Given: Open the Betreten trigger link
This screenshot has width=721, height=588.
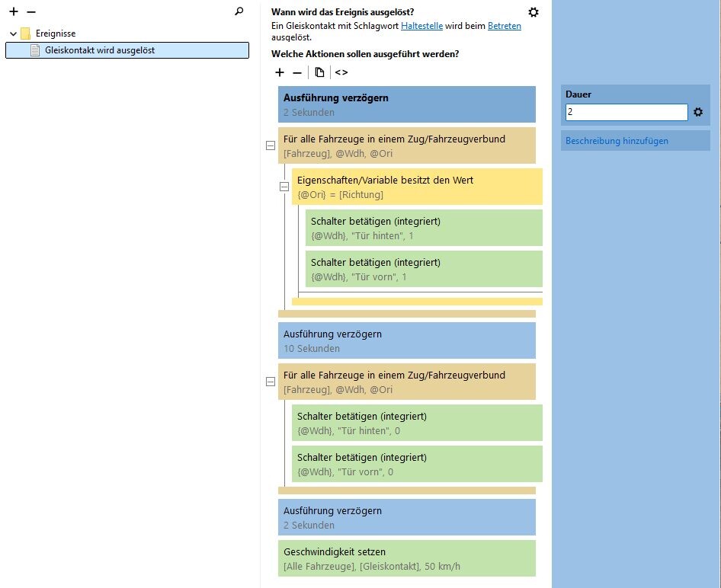Looking at the screenshot, I should [505, 26].
